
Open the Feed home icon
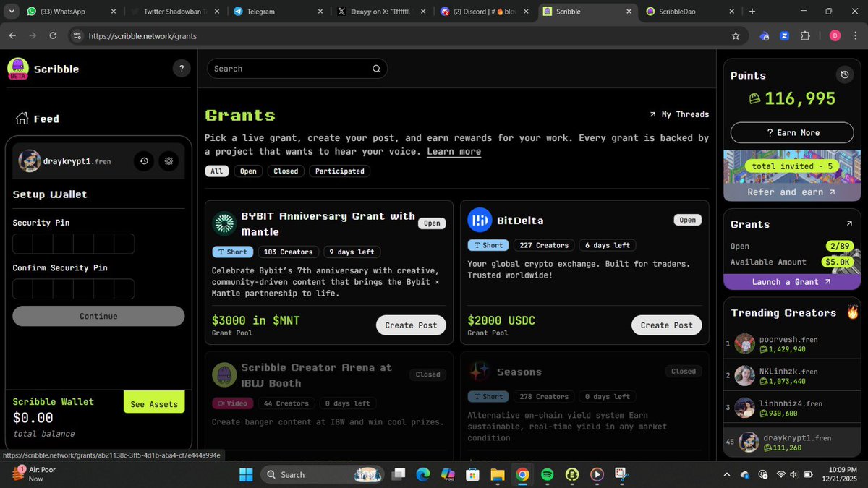pyautogui.click(x=22, y=119)
